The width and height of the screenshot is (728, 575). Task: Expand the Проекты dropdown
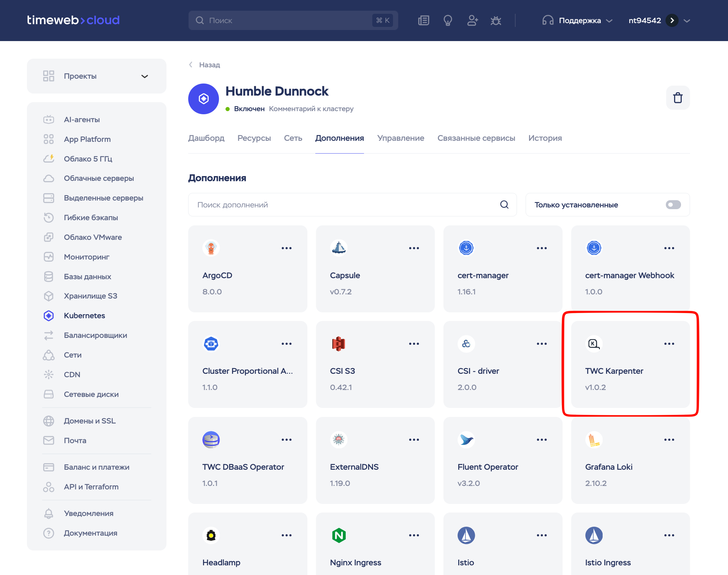pos(145,76)
